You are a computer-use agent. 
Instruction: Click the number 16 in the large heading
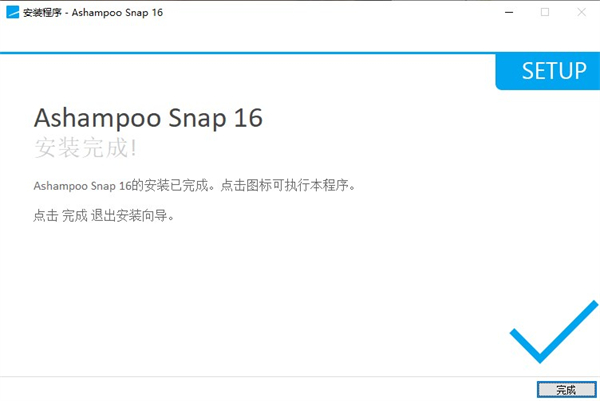(248, 117)
